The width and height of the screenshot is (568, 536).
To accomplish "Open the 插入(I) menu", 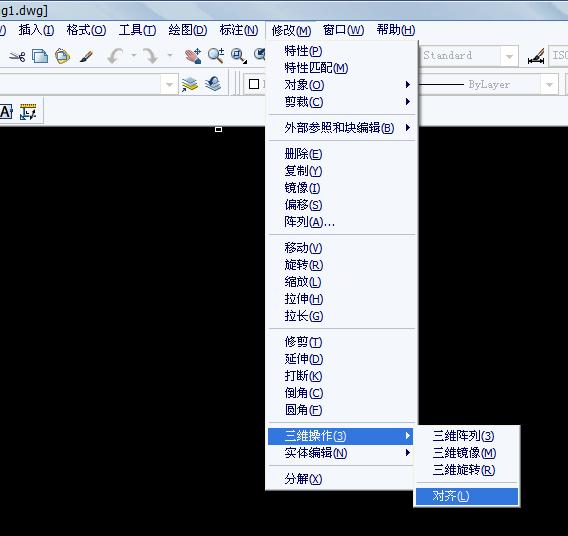I will click(x=36, y=30).
